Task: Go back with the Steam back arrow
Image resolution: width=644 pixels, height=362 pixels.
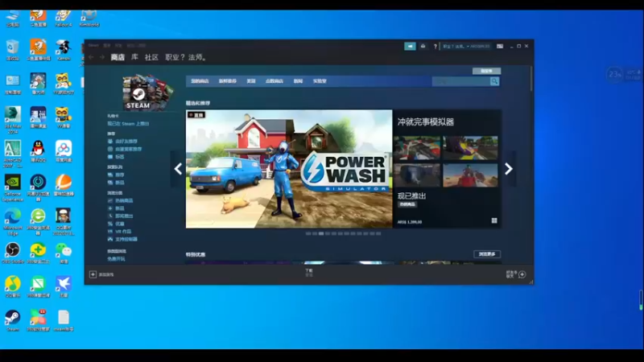Action: (x=91, y=57)
